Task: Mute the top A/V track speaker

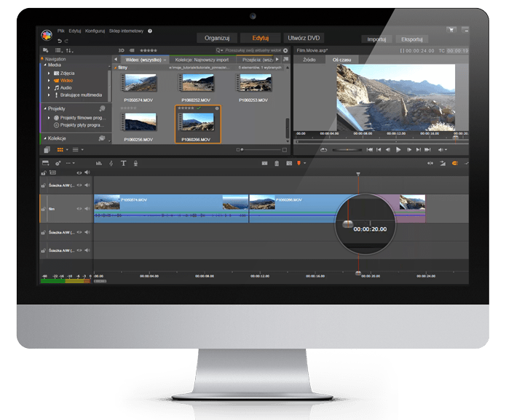Action: pyautogui.click(x=87, y=184)
